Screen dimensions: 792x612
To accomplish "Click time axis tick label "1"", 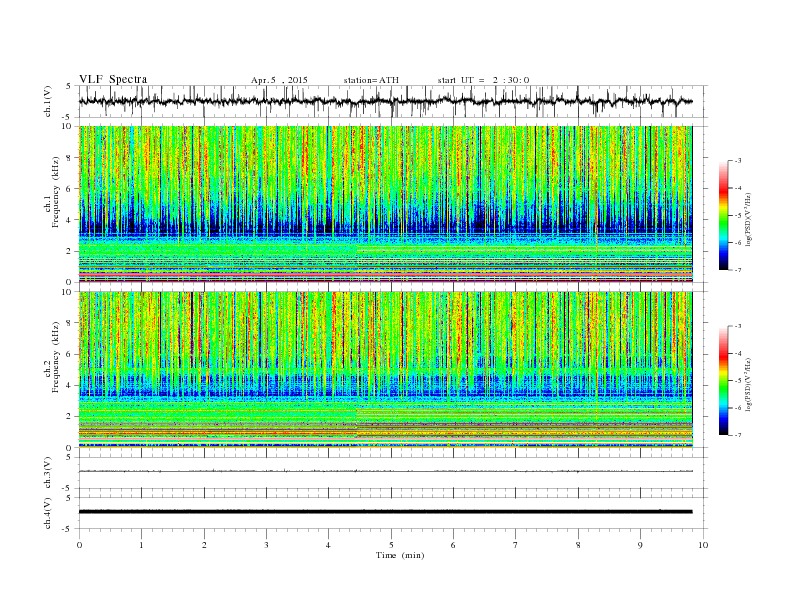I will [141, 545].
